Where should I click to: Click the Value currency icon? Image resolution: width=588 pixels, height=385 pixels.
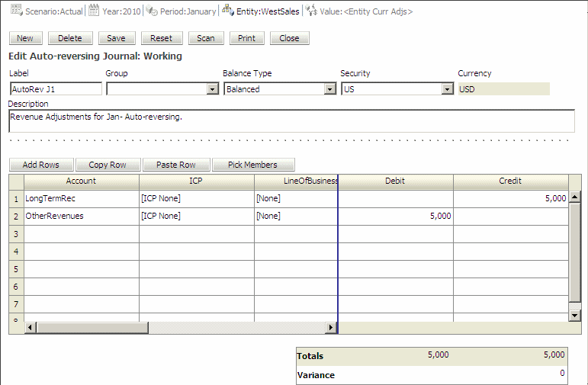(311, 10)
